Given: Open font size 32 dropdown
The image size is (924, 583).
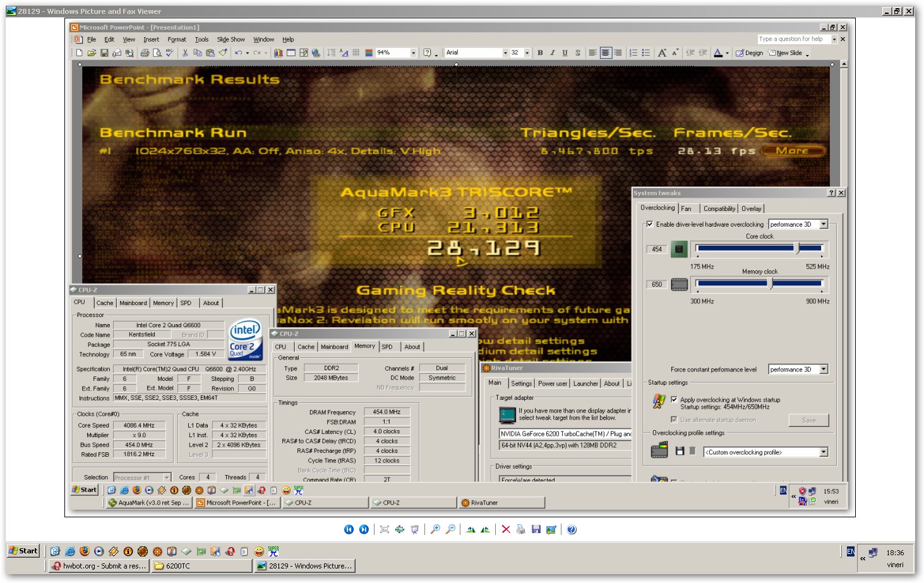Looking at the screenshot, I should (x=527, y=53).
